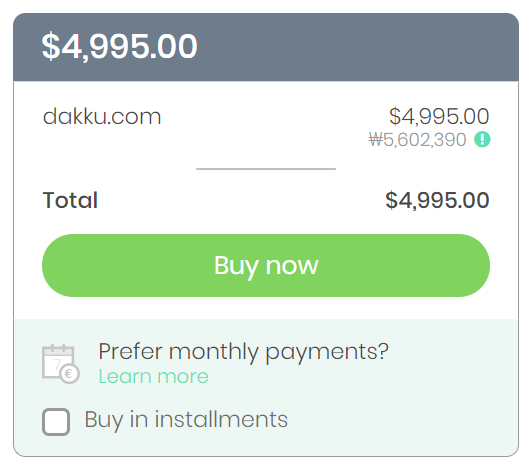
Task: Click Prefer monthly payments text
Action: (x=244, y=352)
